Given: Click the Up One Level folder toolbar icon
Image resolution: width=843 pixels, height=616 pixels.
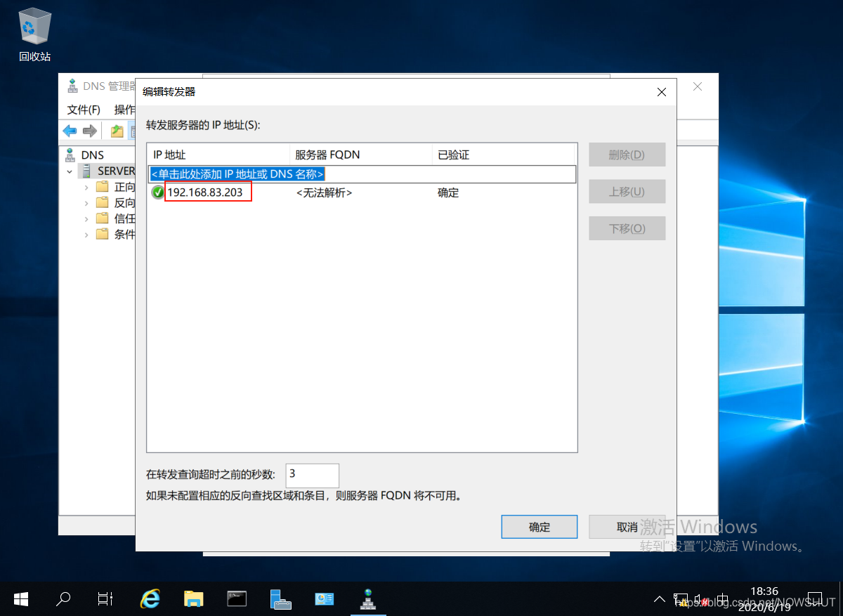Looking at the screenshot, I should point(117,131).
